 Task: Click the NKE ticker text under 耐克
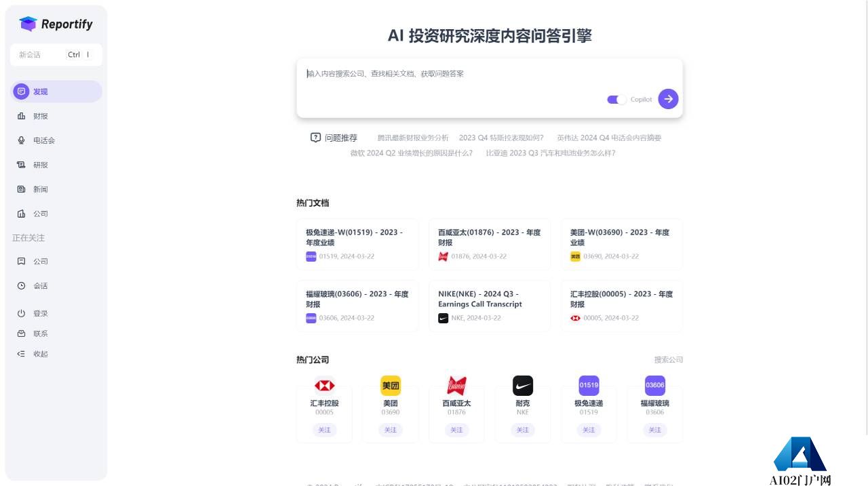coord(523,412)
